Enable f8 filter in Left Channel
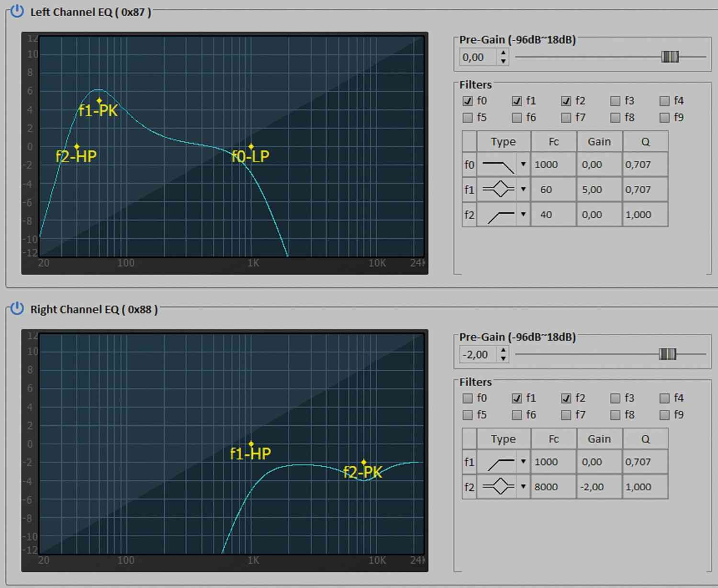This screenshot has width=718, height=588. tap(615, 117)
